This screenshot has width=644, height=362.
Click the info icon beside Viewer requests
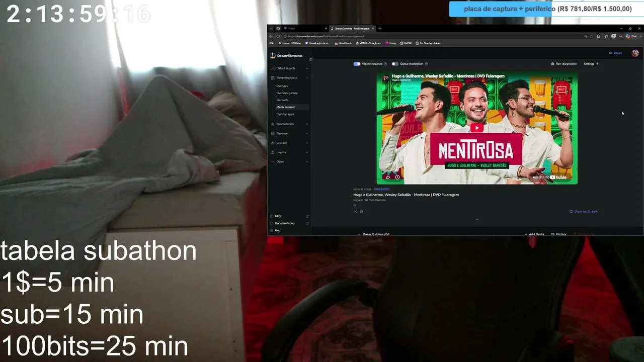(385, 64)
